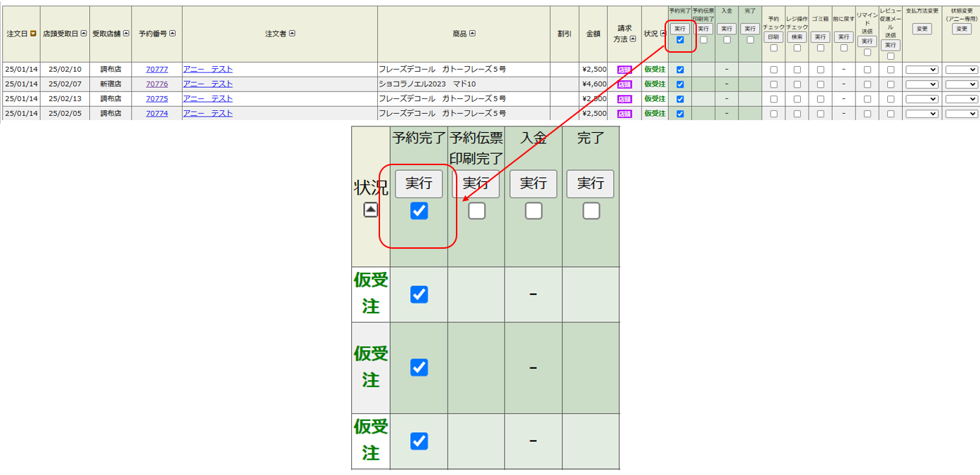Expand 支払方法変更 dropdown for order 70774
980x475 pixels.
point(922,114)
